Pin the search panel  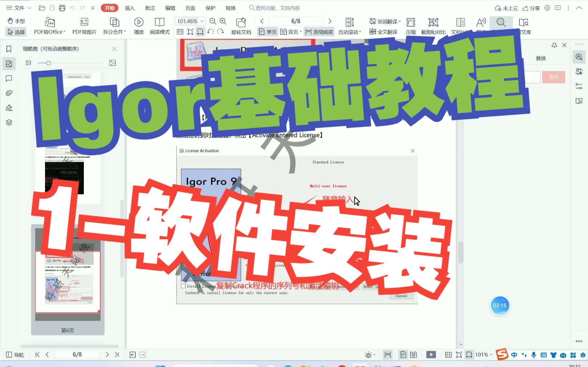tap(554, 45)
